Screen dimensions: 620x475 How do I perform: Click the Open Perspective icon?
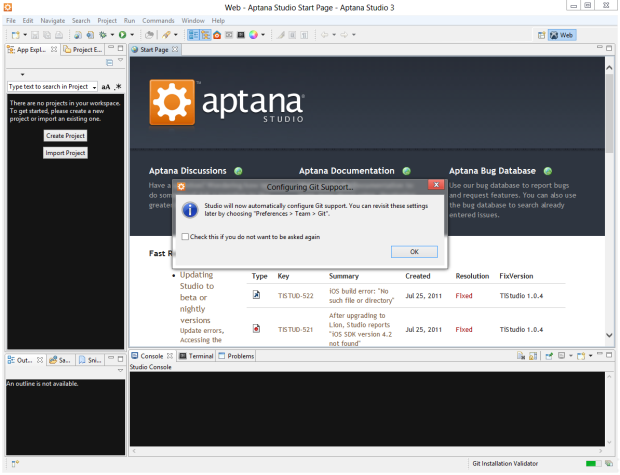point(541,35)
